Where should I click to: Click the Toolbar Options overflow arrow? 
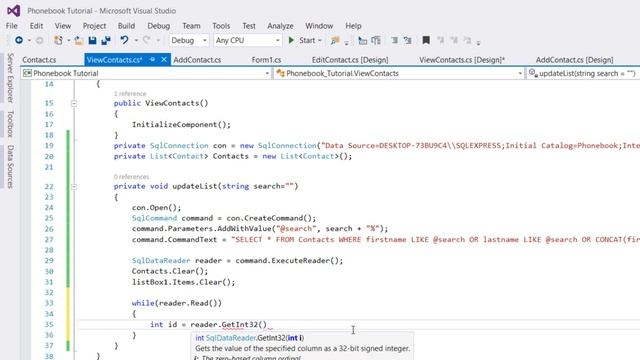pos(478,42)
